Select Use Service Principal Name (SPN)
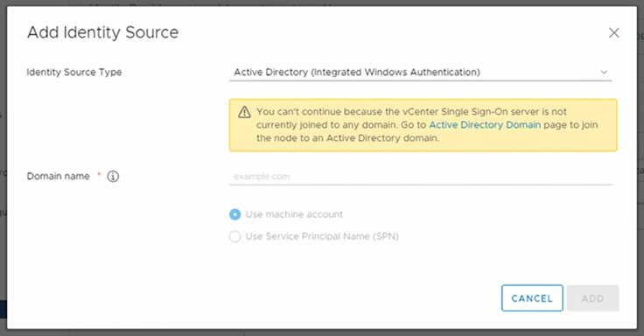The height and width of the screenshot is (336, 644). coord(234,236)
